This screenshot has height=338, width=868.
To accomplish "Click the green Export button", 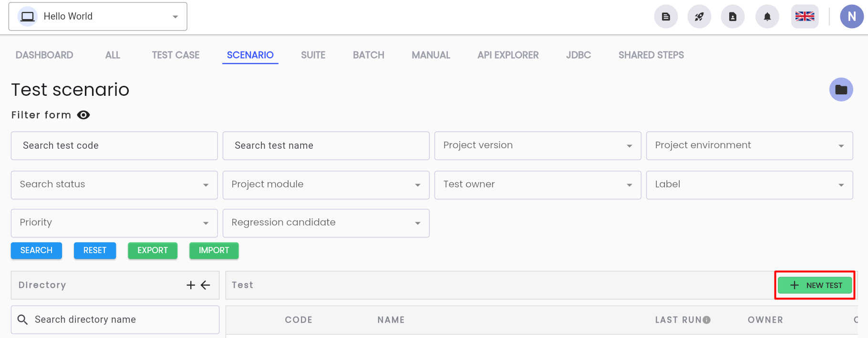I will click(153, 251).
